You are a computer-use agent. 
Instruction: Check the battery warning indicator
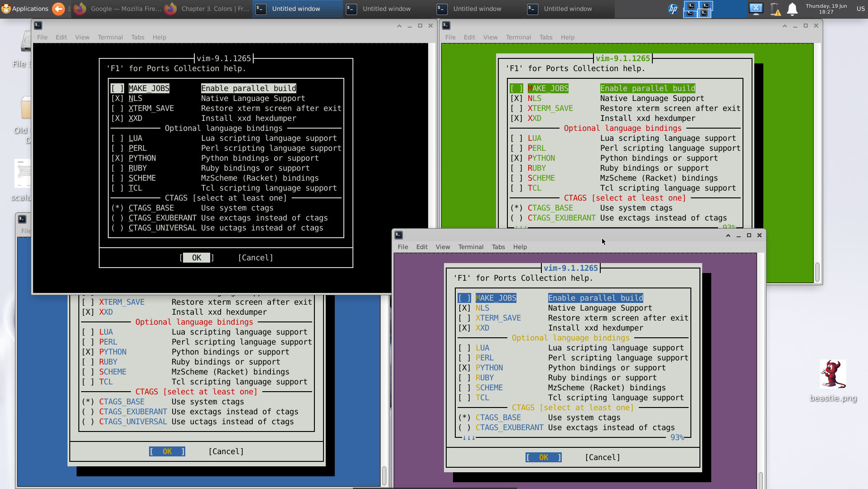coord(775,9)
